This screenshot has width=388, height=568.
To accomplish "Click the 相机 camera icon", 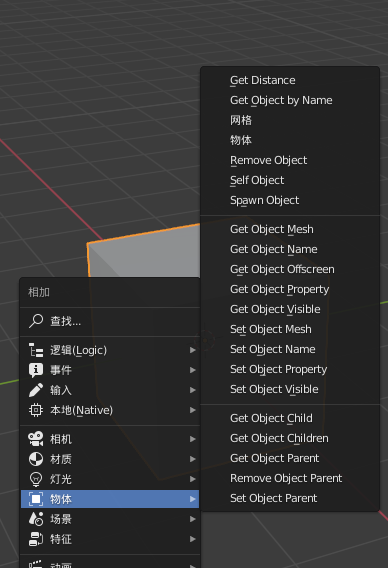I will [36, 439].
